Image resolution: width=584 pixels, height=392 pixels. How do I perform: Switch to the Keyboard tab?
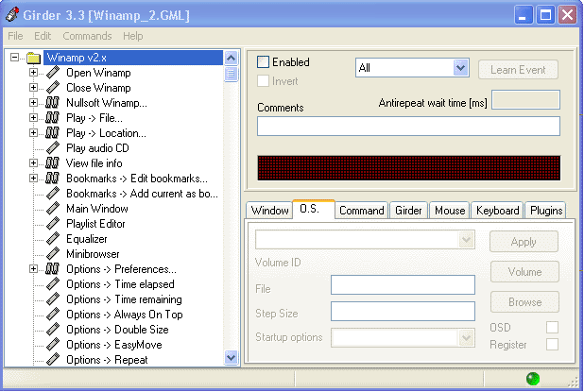[498, 211]
